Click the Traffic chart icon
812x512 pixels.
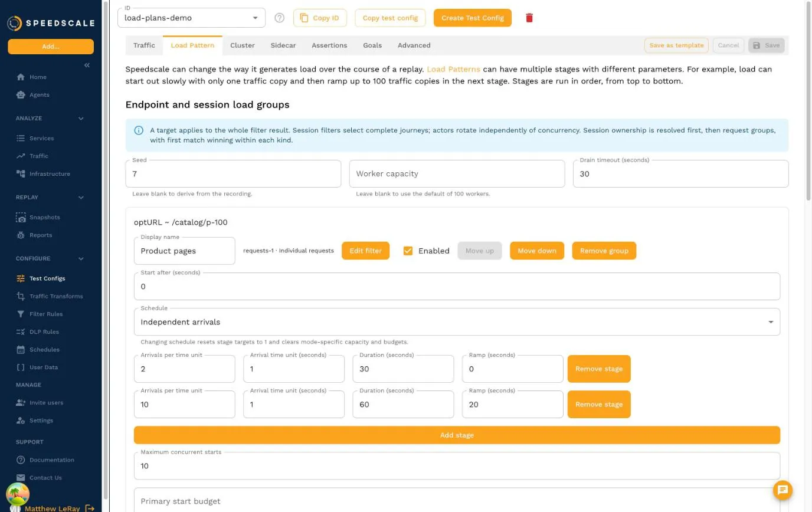21,156
